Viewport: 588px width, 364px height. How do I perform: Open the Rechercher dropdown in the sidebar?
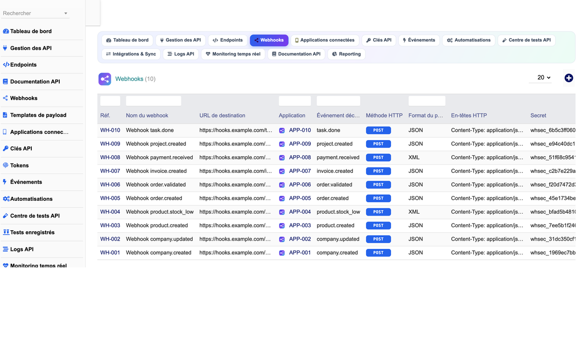tap(35, 13)
